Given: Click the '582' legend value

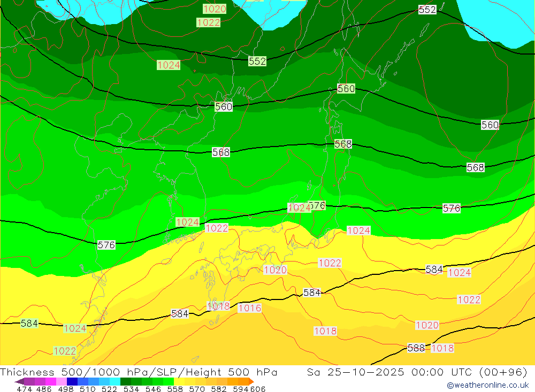Looking at the screenshot, I should tap(219, 389).
